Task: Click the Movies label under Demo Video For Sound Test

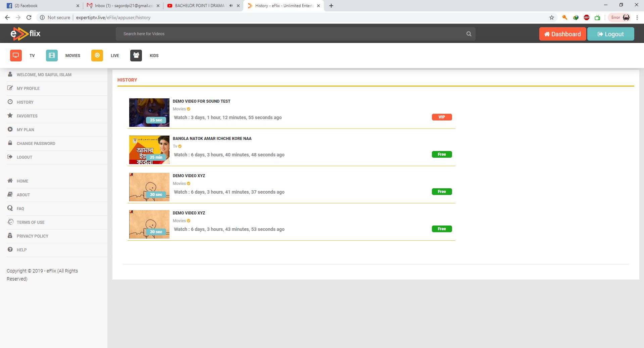Action: (179, 109)
